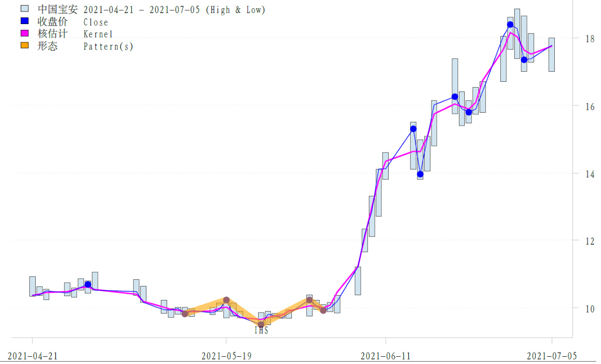Select the highest blue close marker above 18

(510, 25)
